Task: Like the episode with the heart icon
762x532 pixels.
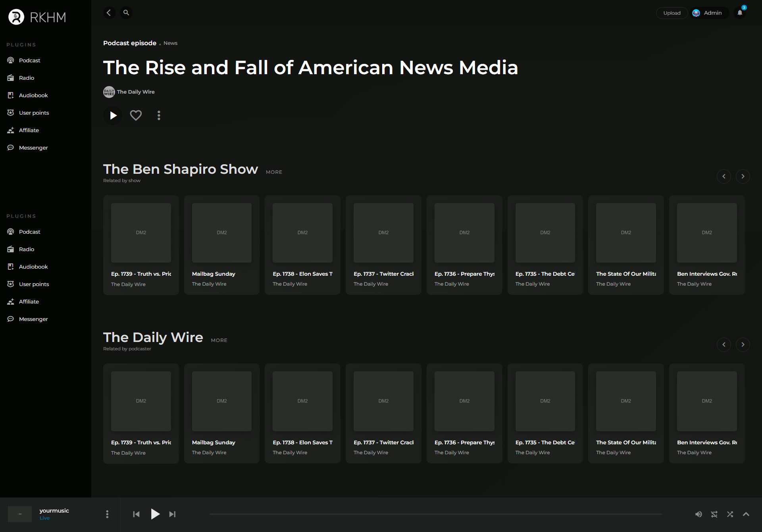Action: tap(136, 115)
